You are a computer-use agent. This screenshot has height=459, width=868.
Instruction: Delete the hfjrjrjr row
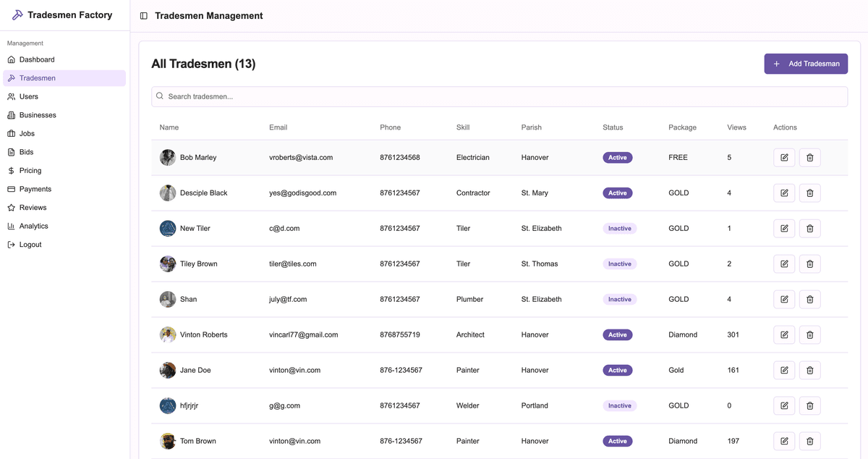point(809,405)
